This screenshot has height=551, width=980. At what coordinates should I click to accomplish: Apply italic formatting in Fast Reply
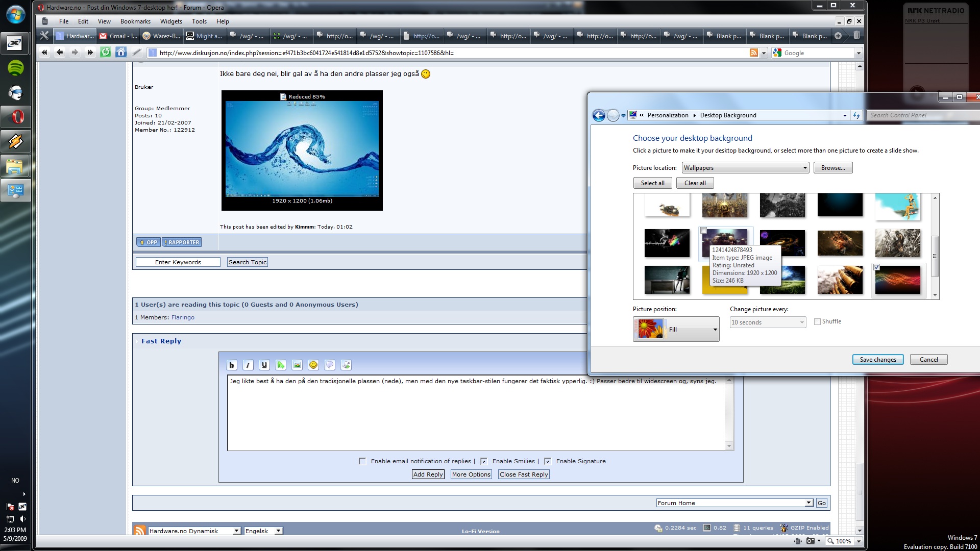coord(248,365)
